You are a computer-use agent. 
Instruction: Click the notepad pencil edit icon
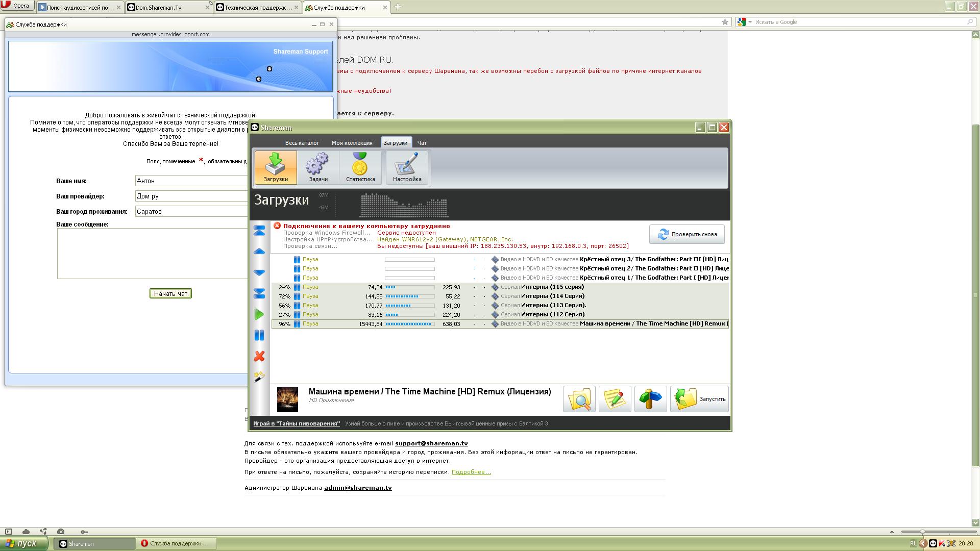[615, 399]
